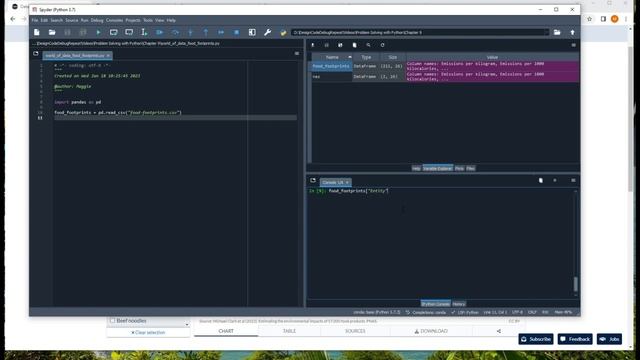
Task: Save data in the Variable Explorer
Action: 327,45
